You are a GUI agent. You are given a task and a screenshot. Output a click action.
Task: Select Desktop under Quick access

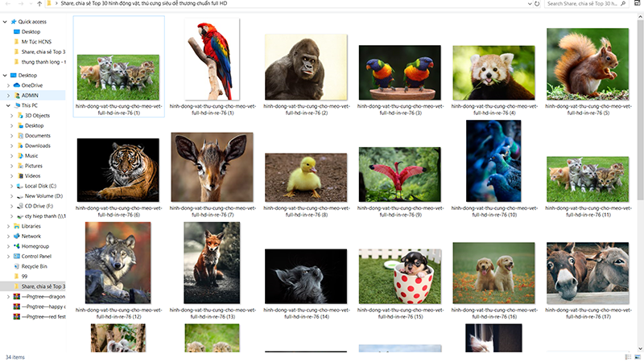pyautogui.click(x=31, y=31)
